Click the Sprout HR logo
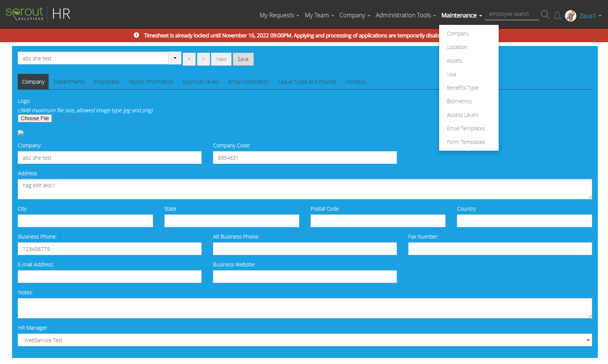Screen dimensions: 608x364 [38, 14]
